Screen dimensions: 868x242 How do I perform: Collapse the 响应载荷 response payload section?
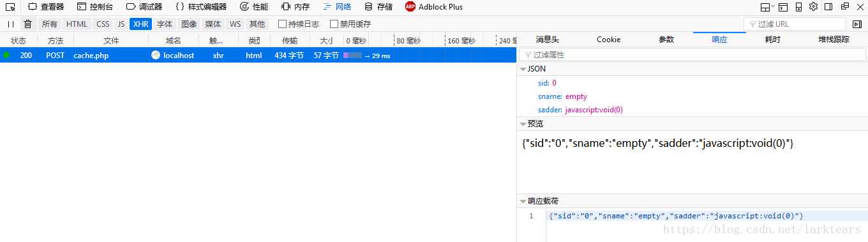(x=523, y=201)
